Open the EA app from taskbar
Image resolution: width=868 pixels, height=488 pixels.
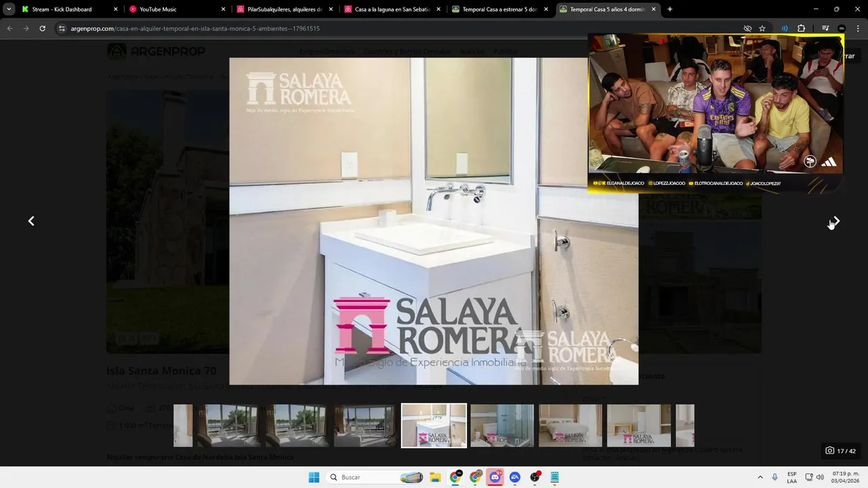515,477
